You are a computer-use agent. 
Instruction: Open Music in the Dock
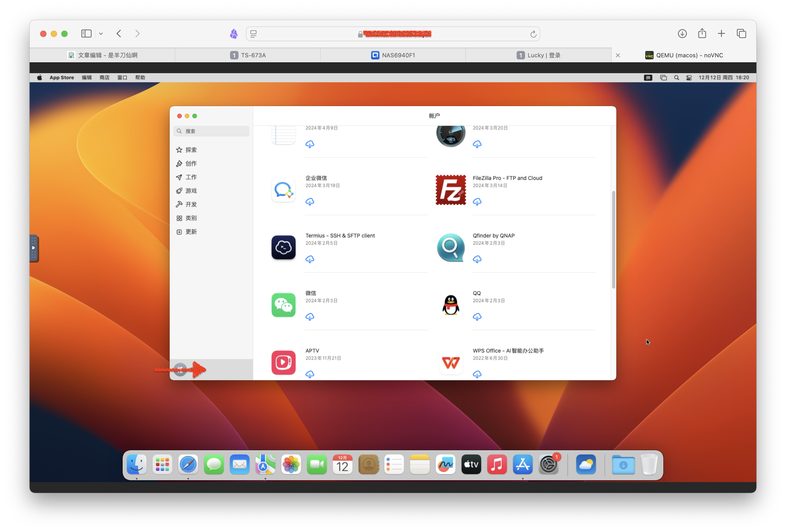click(x=497, y=465)
